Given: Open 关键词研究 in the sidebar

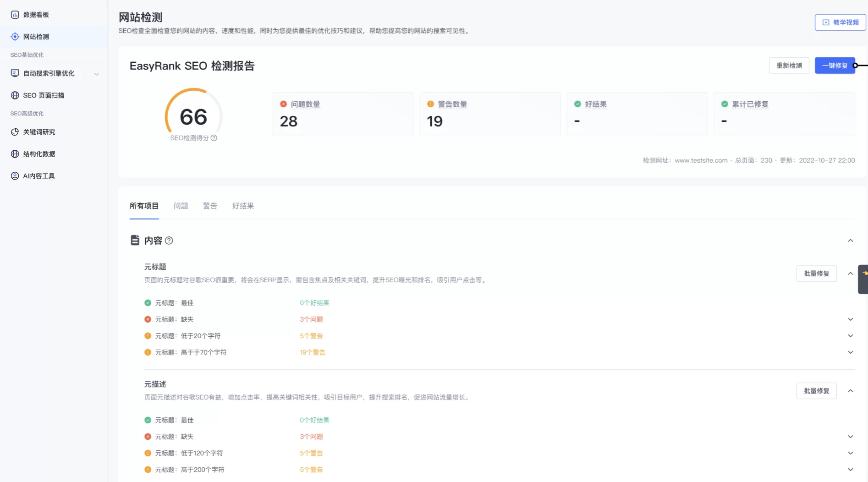Looking at the screenshot, I should pos(54,132).
